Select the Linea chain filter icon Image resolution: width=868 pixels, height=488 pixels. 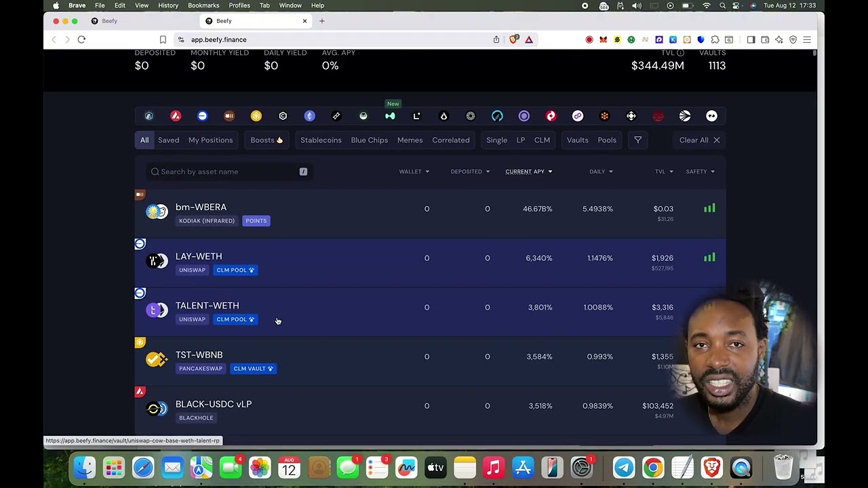tap(417, 116)
